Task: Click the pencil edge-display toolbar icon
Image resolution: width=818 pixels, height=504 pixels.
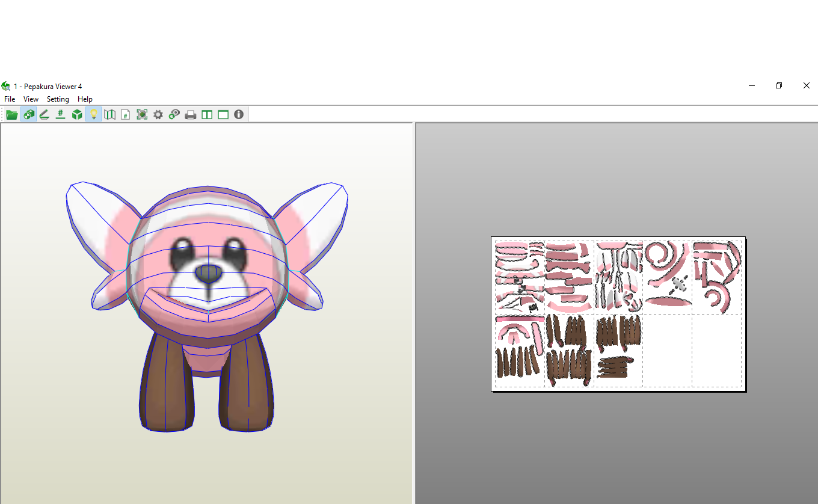Action: coord(45,114)
